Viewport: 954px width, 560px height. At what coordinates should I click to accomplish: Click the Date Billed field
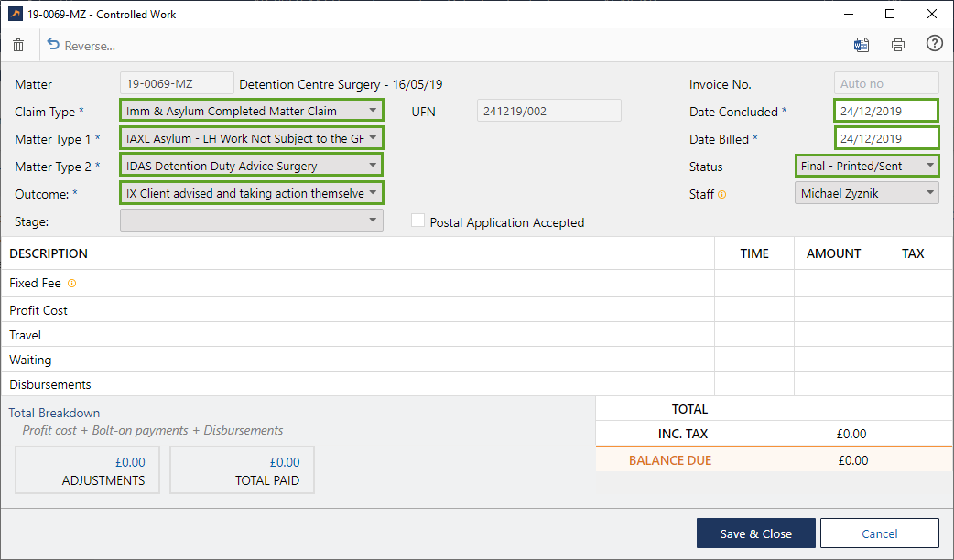(x=885, y=138)
